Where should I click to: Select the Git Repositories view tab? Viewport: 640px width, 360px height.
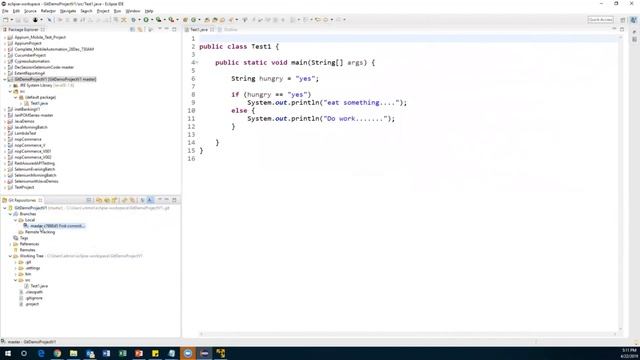click(x=22, y=200)
